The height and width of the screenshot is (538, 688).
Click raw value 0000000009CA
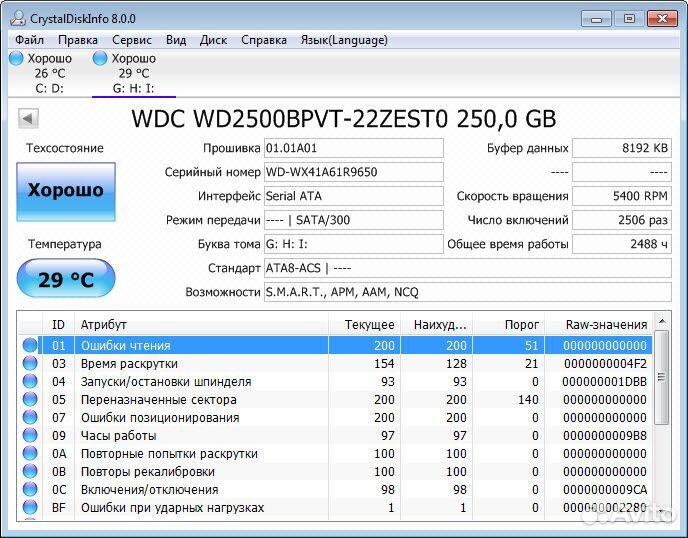click(x=605, y=490)
